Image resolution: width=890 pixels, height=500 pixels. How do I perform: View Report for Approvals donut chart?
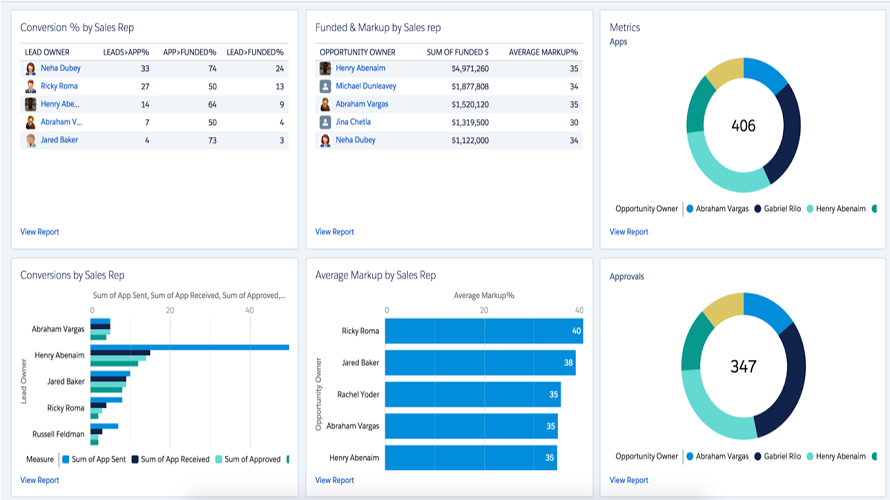click(629, 480)
